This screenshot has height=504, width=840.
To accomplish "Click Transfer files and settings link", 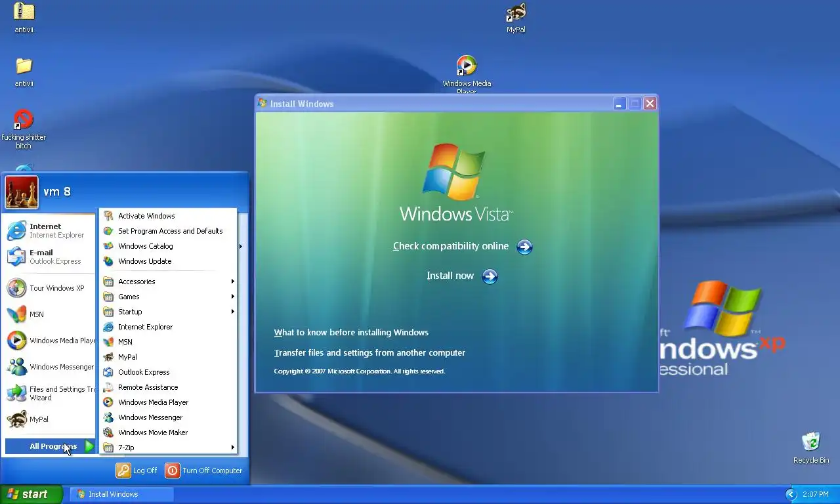I will 369,353.
